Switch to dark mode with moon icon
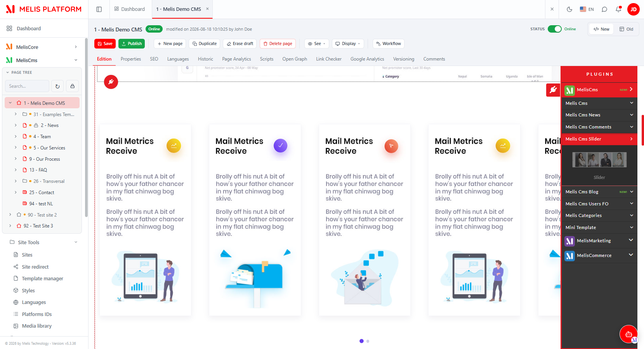Image resolution: width=644 pixels, height=349 pixels. tap(569, 9)
